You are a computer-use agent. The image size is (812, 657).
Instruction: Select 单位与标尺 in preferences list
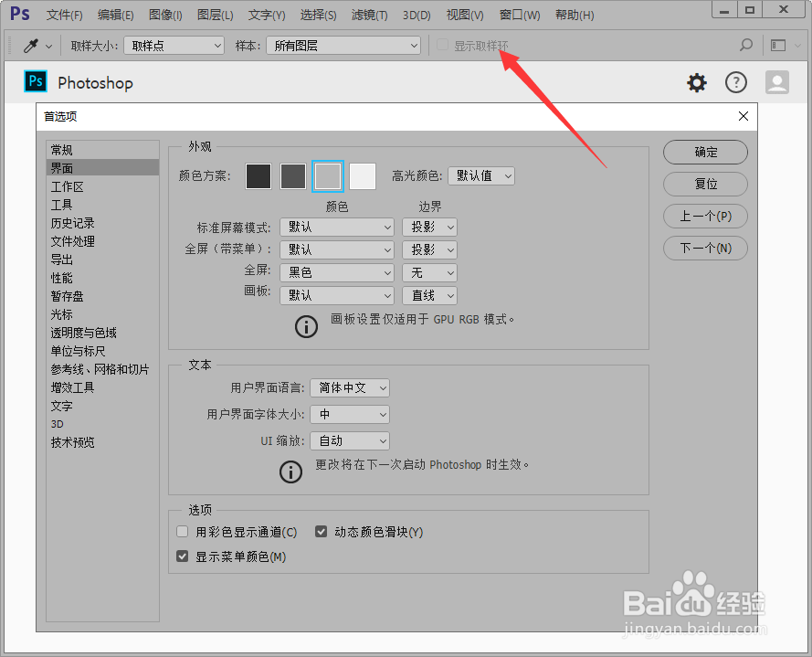click(102, 351)
